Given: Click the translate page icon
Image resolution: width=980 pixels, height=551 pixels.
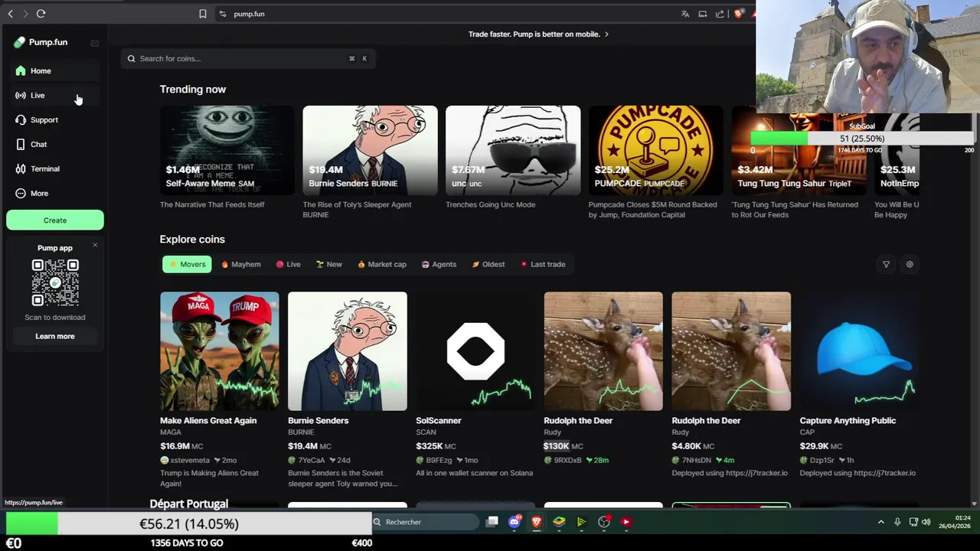Looking at the screenshot, I should click(685, 14).
